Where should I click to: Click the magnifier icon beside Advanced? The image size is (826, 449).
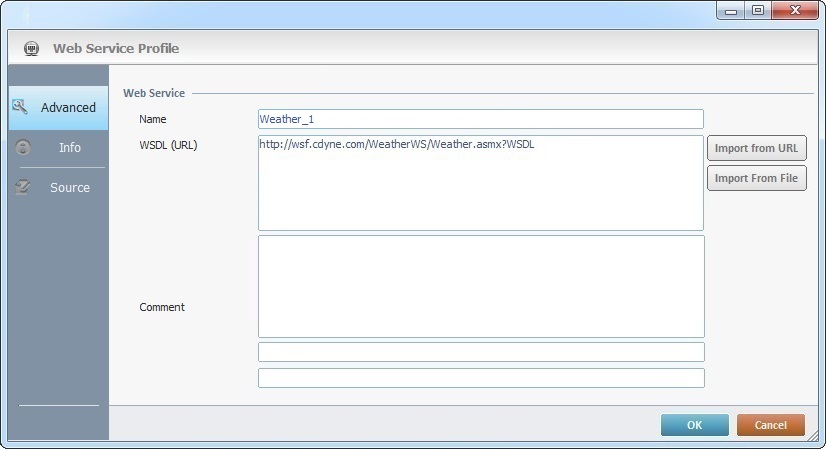[x=20, y=107]
